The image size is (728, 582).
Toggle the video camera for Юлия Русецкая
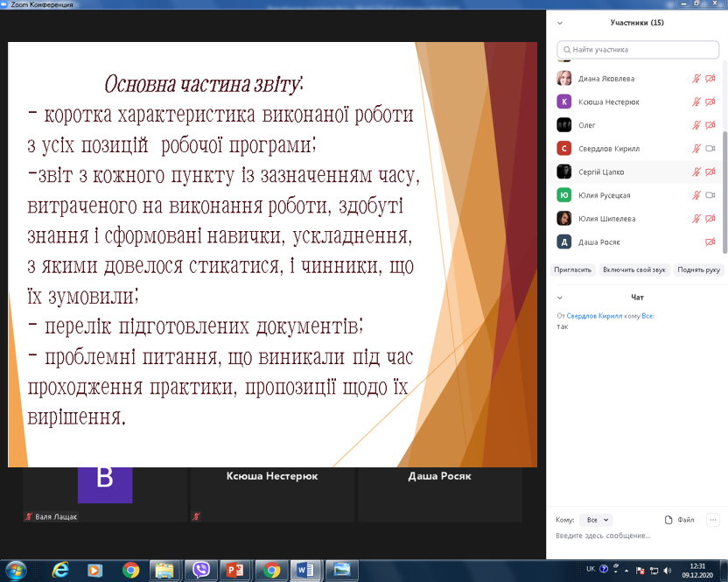(x=710, y=195)
